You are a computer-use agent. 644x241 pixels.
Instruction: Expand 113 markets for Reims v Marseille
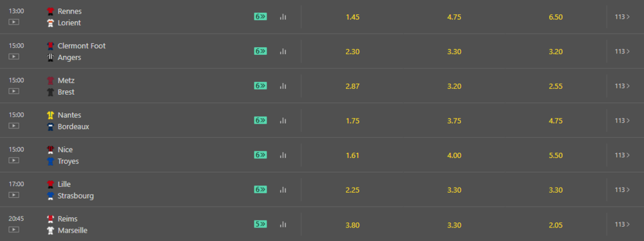[x=622, y=224]
